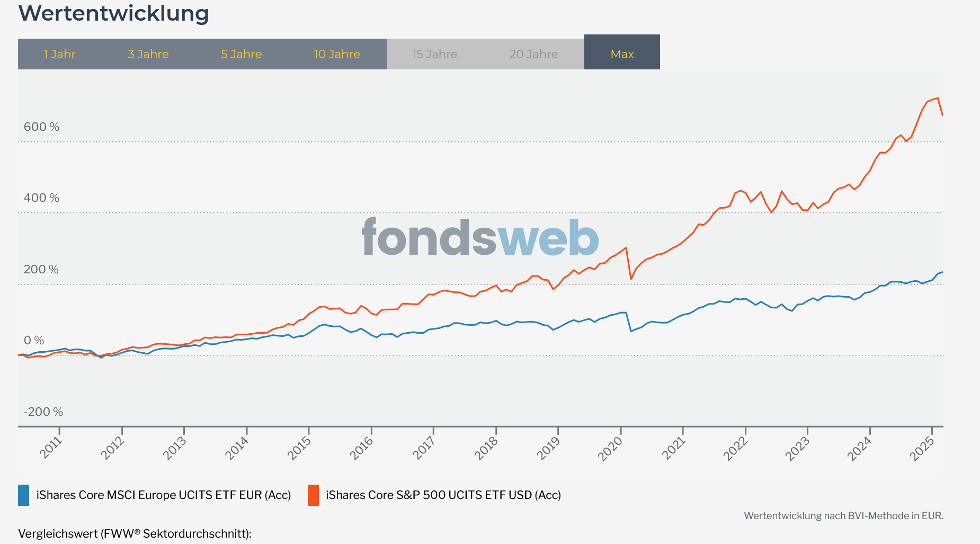The image size is (980, 544).
Task: Toggle the iShares Core S&P 500 series label
Action: pos(443,495)
